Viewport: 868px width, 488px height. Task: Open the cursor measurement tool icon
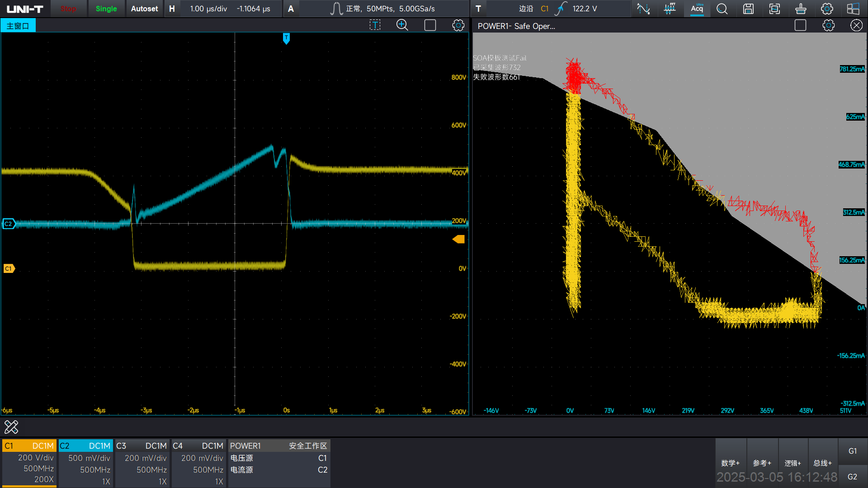click(643, 9)
